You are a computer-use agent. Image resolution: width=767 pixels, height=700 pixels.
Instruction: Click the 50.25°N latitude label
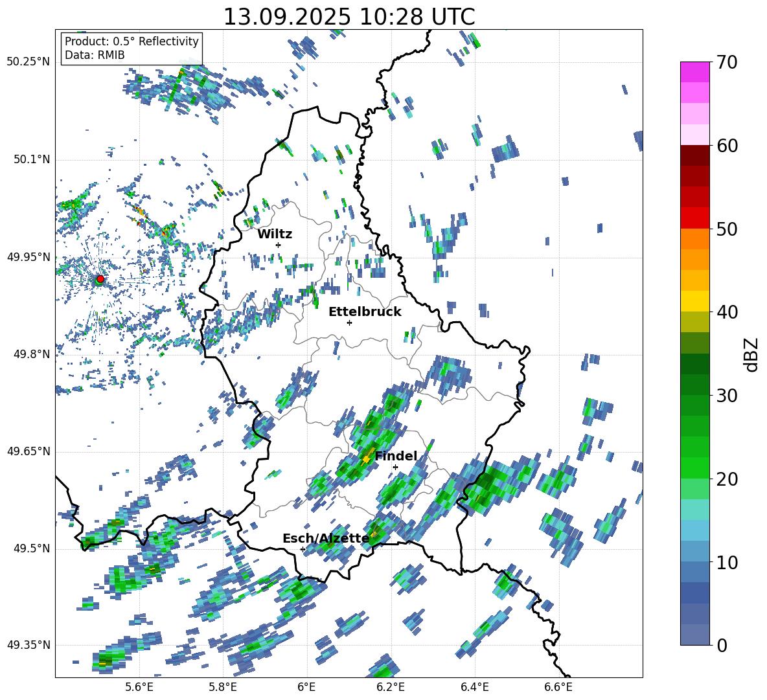29,62
